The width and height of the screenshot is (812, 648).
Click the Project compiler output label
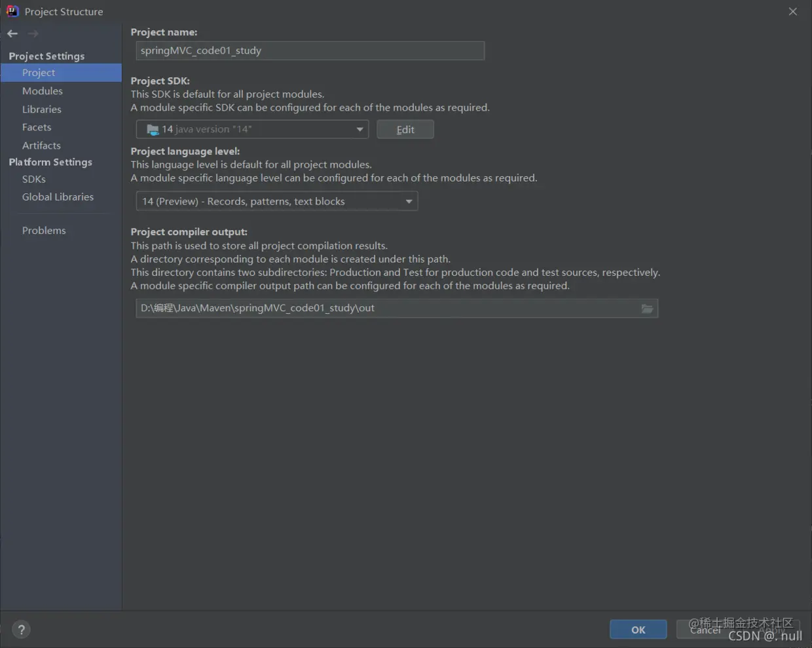pos(189,232)
